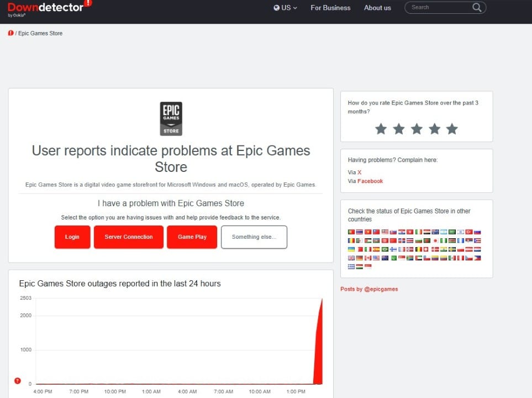Go to the About us page

377,8
